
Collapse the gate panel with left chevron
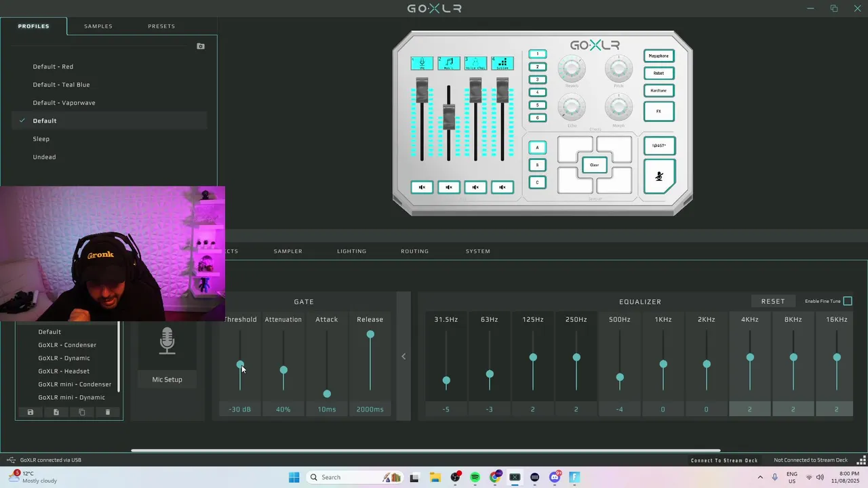(x=403, y=357)
